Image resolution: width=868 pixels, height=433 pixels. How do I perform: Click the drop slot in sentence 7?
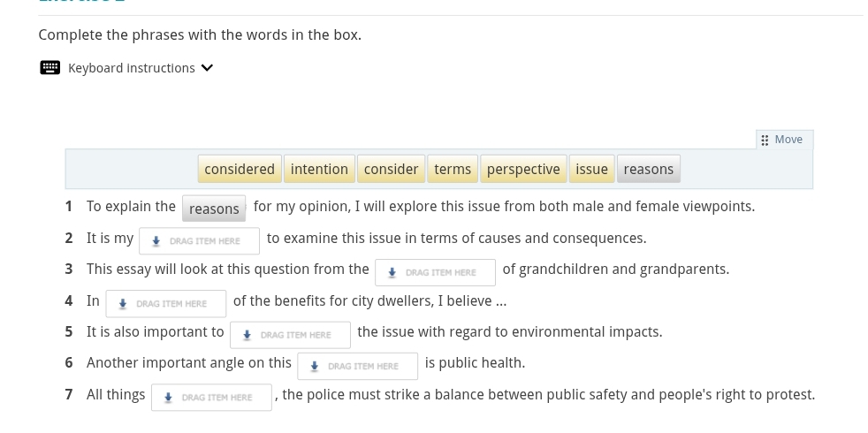[211, 398]
